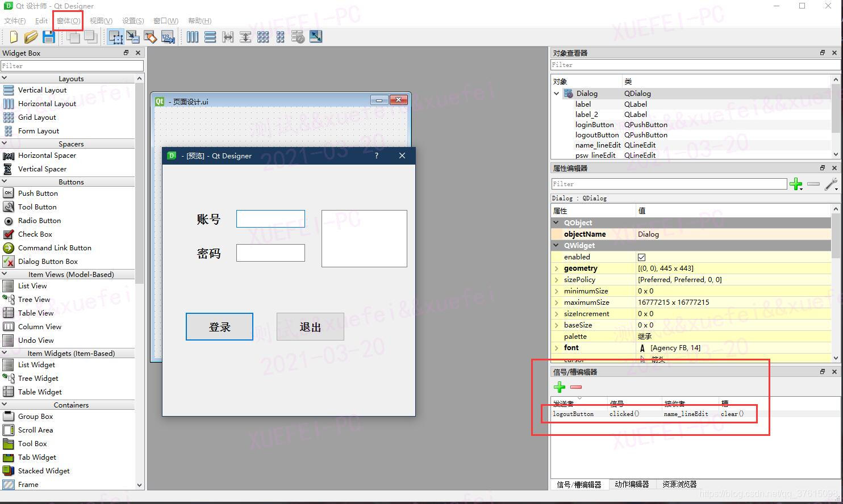Viewport: 843px width, 504px height.
Task: Select Push Button in Widget Box
Action: [38, 194]
